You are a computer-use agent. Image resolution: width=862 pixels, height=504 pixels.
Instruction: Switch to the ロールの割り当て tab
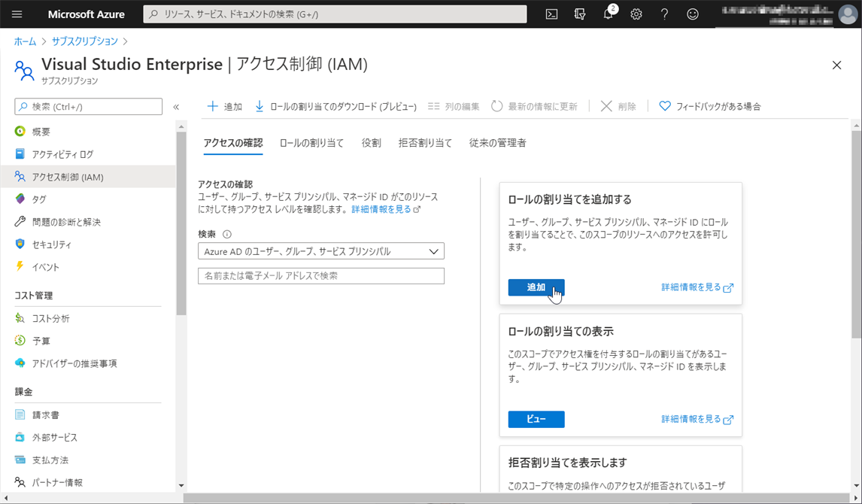(x=311, y=143)
